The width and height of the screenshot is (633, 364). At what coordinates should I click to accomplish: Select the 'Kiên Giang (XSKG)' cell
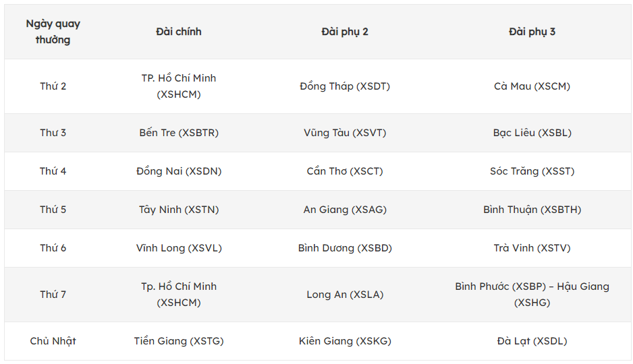click(345, 341)
